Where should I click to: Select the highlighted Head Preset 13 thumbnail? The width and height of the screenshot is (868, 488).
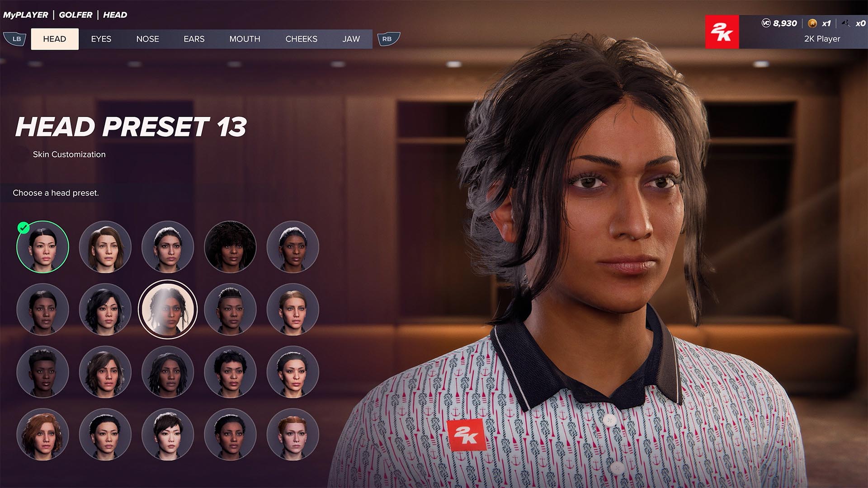tap(167, 309)
